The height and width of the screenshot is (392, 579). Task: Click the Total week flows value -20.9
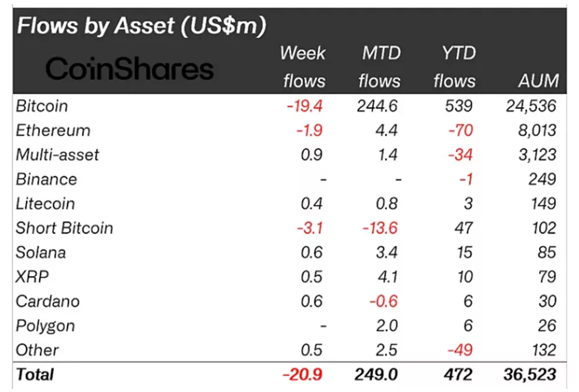coord(303,374)
